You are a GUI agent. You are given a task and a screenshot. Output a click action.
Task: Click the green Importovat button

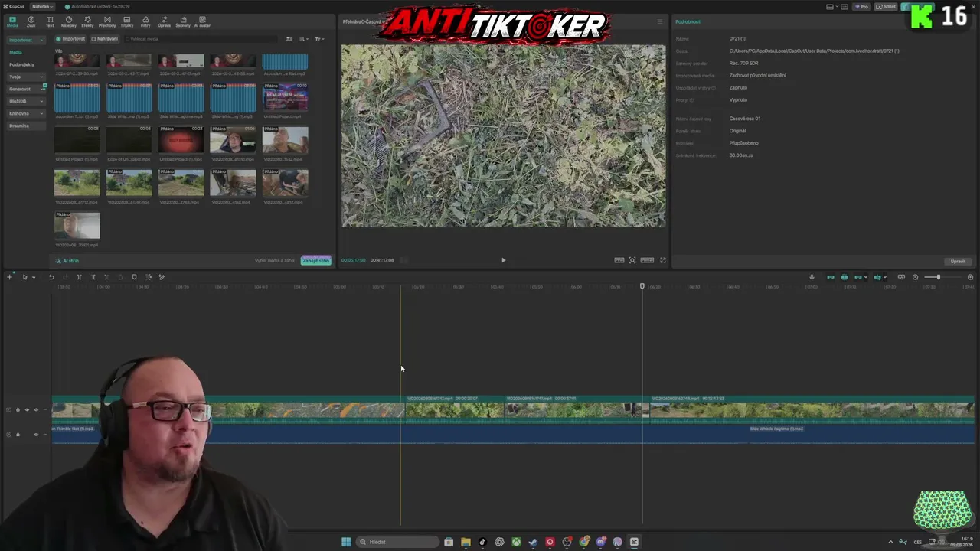[x=70, y=39]
